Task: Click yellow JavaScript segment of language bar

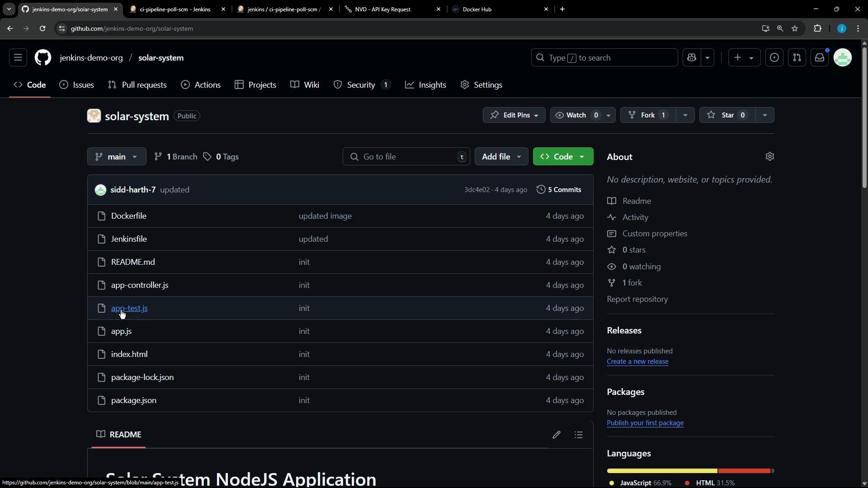Action: (662, 471)
